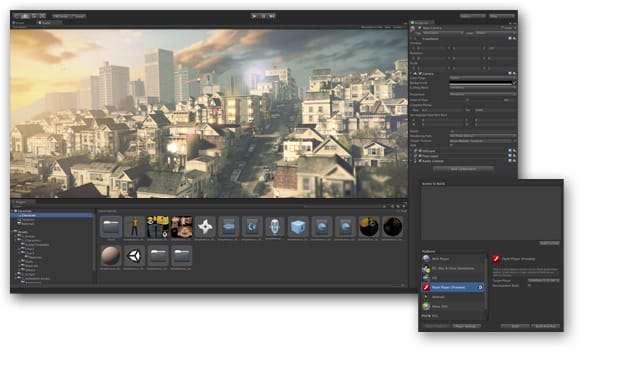This screenshot has height=373, width=620.
Task: Switch to the Scene tab
Action: [19, 23]
